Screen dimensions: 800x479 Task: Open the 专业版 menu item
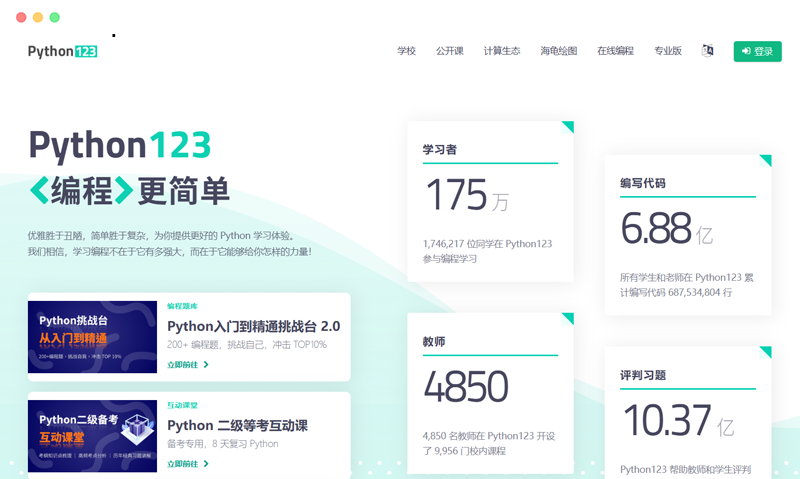coord(668,51)
